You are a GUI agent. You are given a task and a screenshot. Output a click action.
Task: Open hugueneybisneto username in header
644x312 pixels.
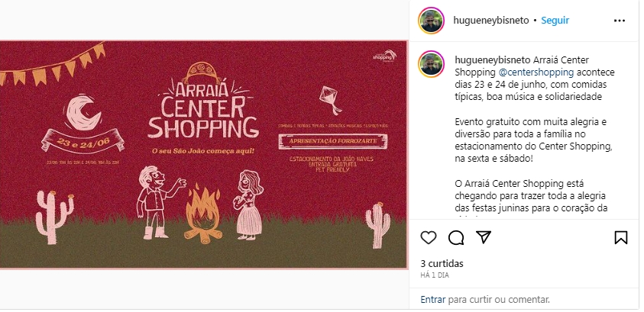[x=491, y=21]
